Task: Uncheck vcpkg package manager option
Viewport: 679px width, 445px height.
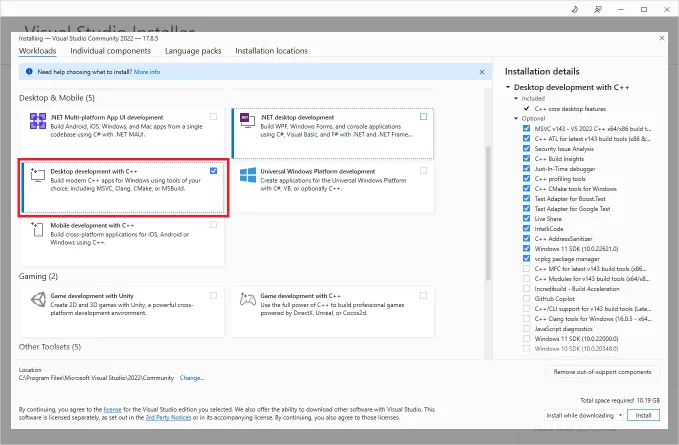Action: pos(526,258)
